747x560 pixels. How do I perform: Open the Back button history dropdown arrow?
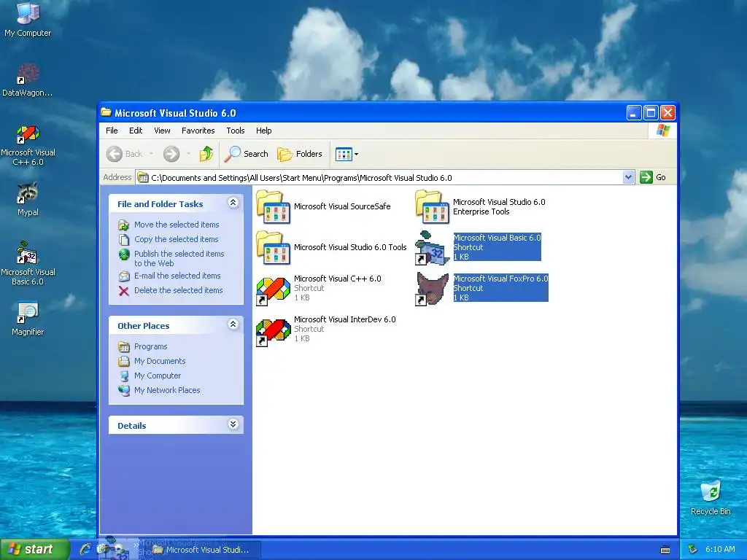click(x=151, y=154)
